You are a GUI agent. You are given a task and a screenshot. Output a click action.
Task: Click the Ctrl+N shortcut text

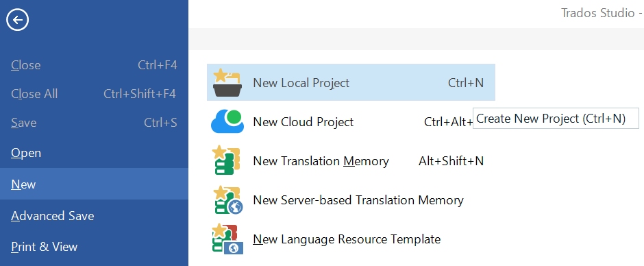[x=466, y=83]
